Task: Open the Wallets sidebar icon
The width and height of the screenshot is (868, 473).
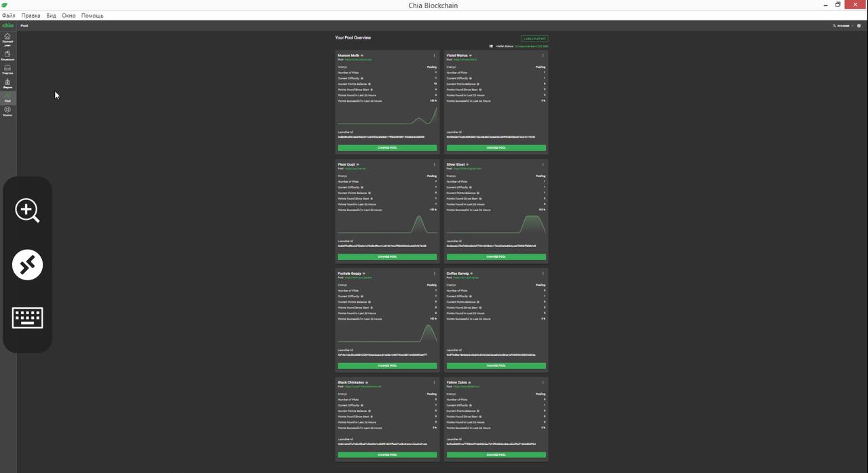Action: click(x=7, y=55)
